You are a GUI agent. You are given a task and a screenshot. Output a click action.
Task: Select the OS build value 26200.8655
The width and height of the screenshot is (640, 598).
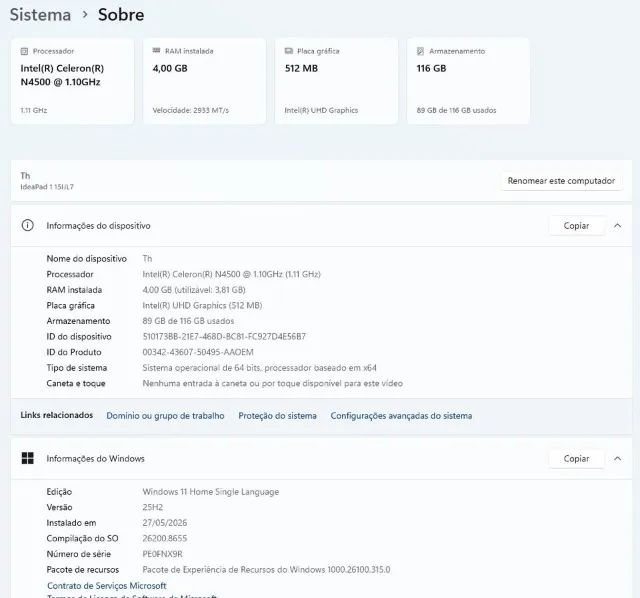coord(164,538)
